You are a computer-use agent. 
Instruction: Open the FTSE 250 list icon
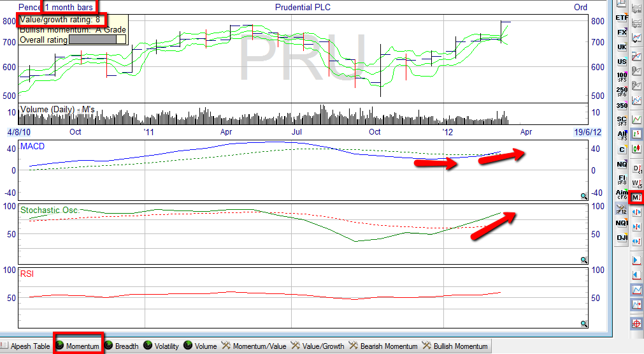(x=622, y=91)
